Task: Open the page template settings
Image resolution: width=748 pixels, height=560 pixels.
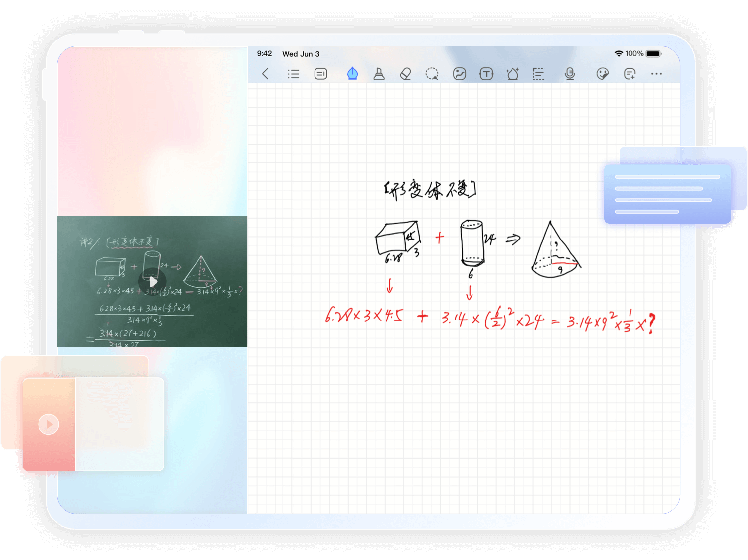Action: point(538,74)
